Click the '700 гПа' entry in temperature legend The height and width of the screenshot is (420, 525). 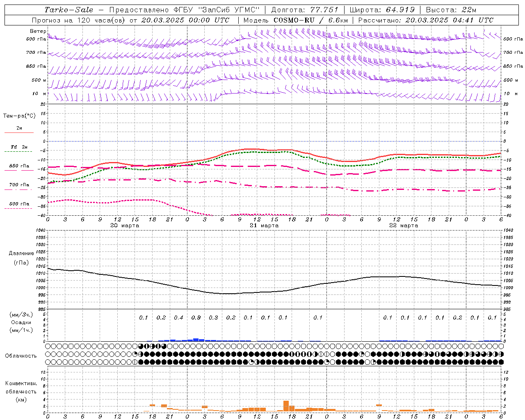coord(19,185)
